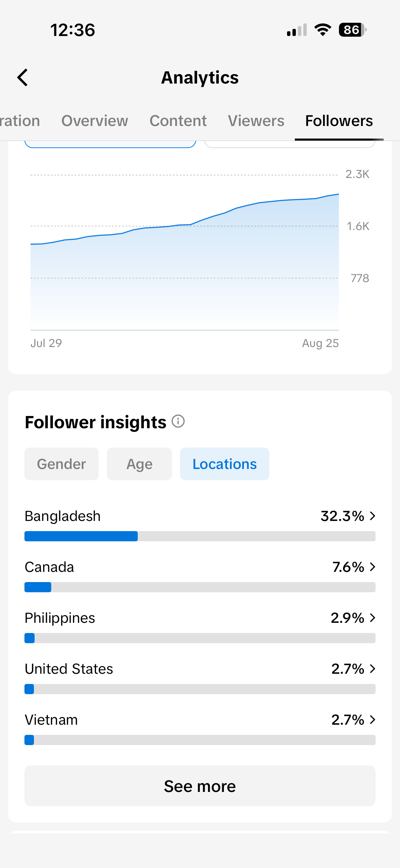The width and height of the screenshot is (400, 868).
Task: Switch to the Content tab
Action: click(178, 121)
